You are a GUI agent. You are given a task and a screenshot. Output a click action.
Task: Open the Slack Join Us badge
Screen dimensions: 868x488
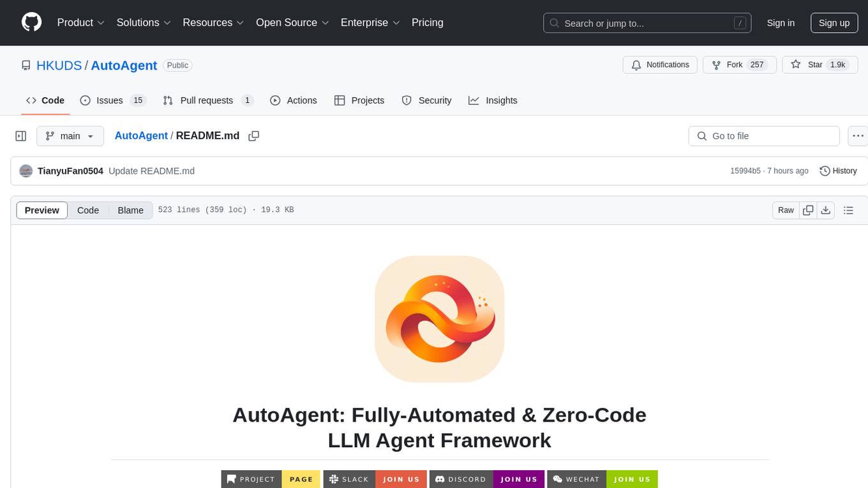[x=375, y=479]
